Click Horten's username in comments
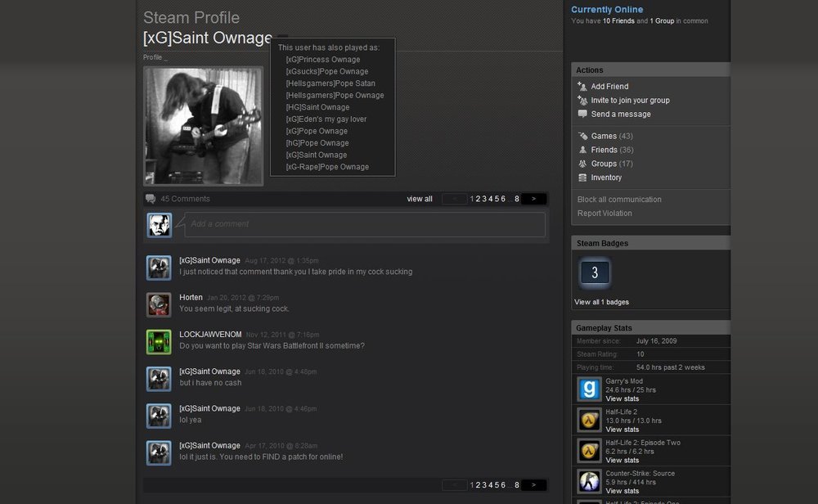The width and height of the screenshot is (818, 504). [x=191, y=297]
